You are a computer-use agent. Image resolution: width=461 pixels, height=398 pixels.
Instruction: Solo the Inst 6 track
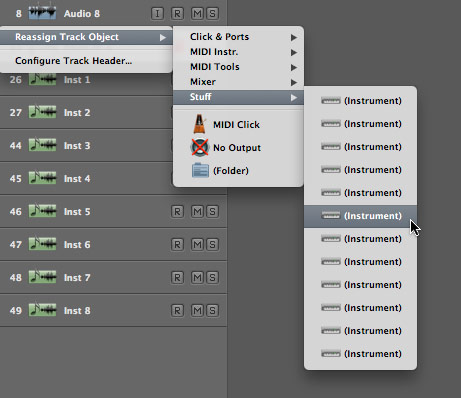pyautogui.click(x=212, y=245)
